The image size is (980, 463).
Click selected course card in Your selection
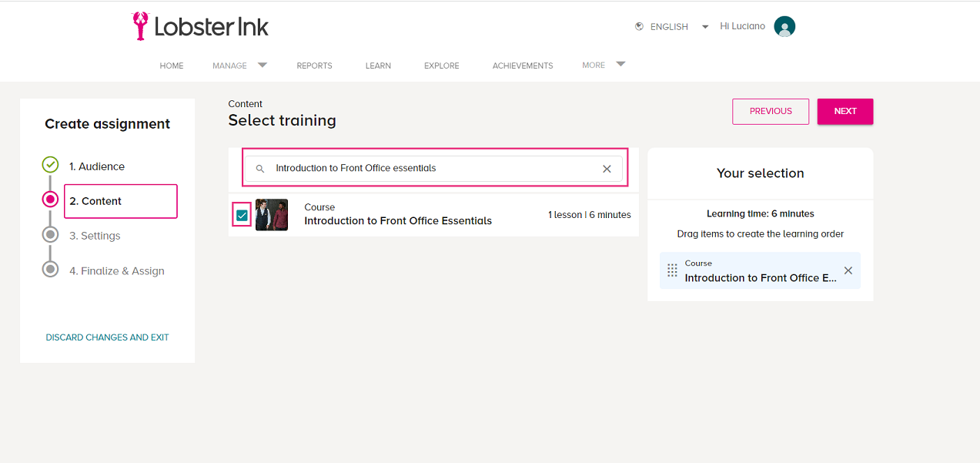point(760,270)
